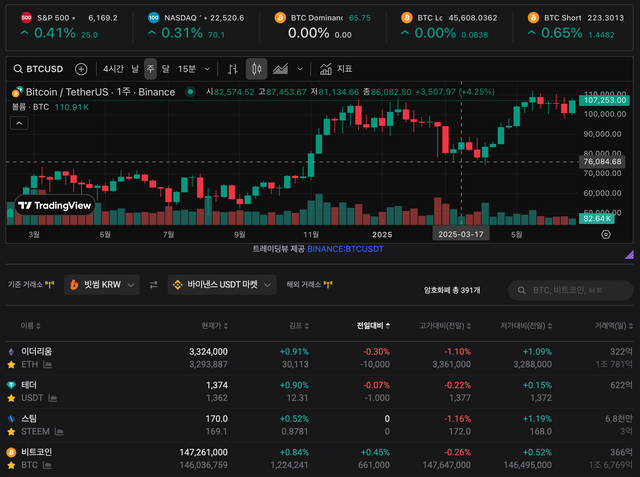
Task: Select the 달 monthly timeframe
Action: 165,69
